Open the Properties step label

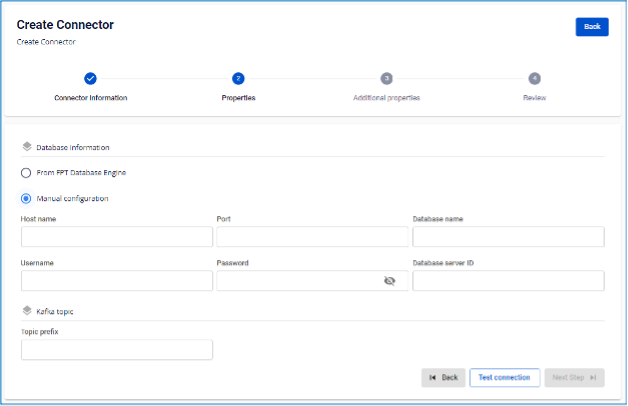coord(238,98)
